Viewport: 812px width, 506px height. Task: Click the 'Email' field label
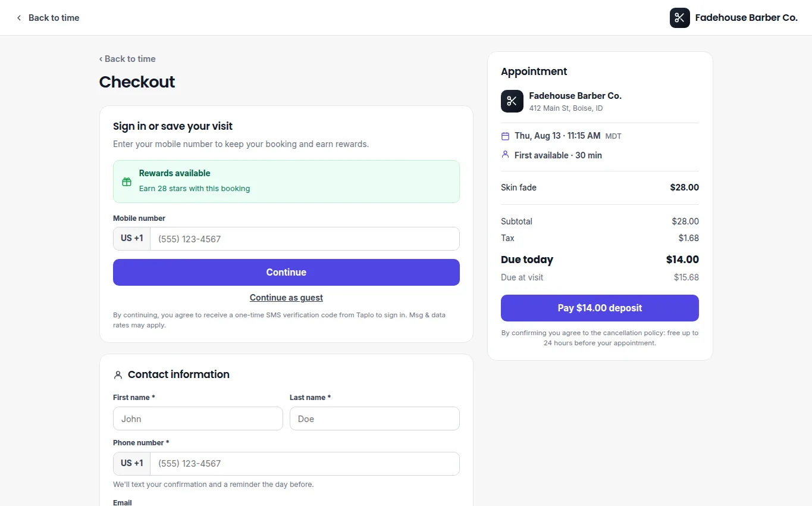click(x=123, y=503)
